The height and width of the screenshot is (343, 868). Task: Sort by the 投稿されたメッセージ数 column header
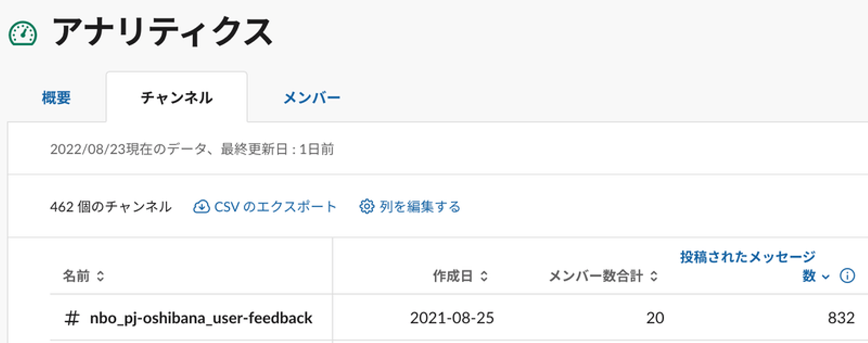(x=748, y=266)
